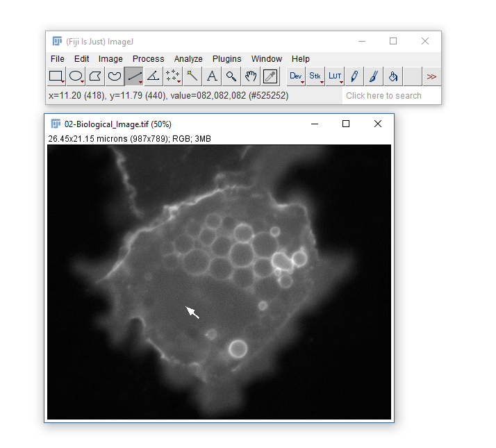
Task: Click the Color picker eyedropper tool
Action: (x=270, y=76)
